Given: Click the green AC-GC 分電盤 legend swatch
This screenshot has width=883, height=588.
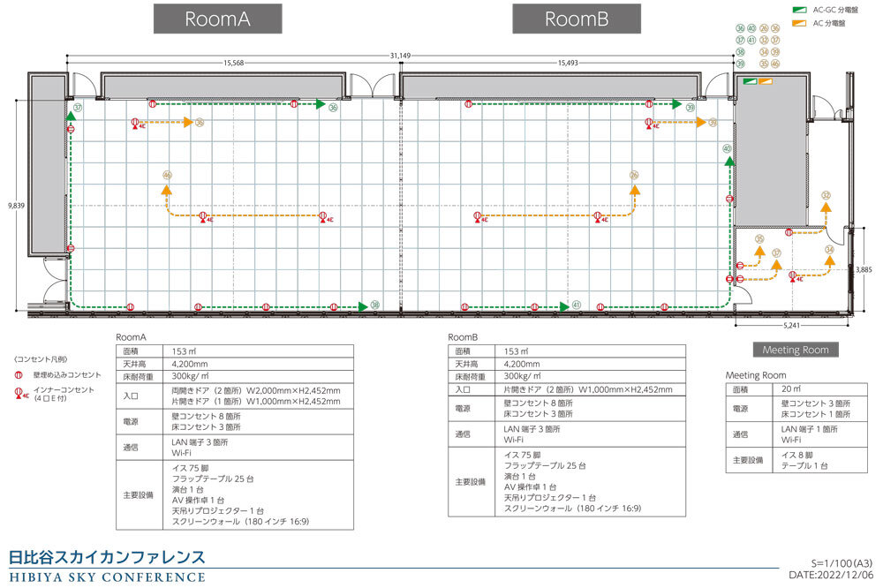Looking at the screenshot, I should point(800,10).
